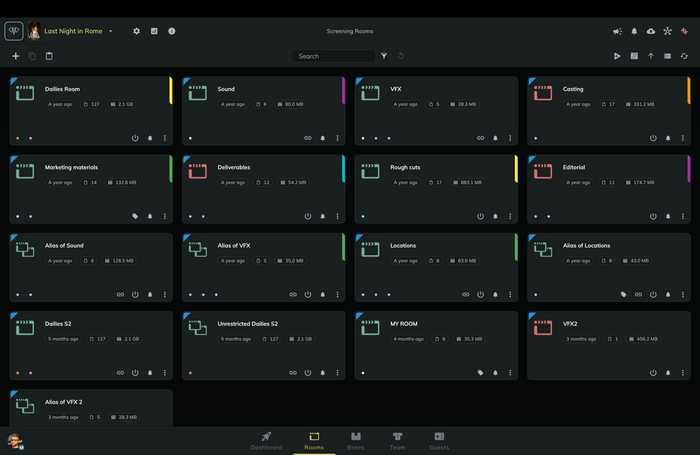
Task: Toggle power icon on Dailies Room card
Action: pos(135,138)
